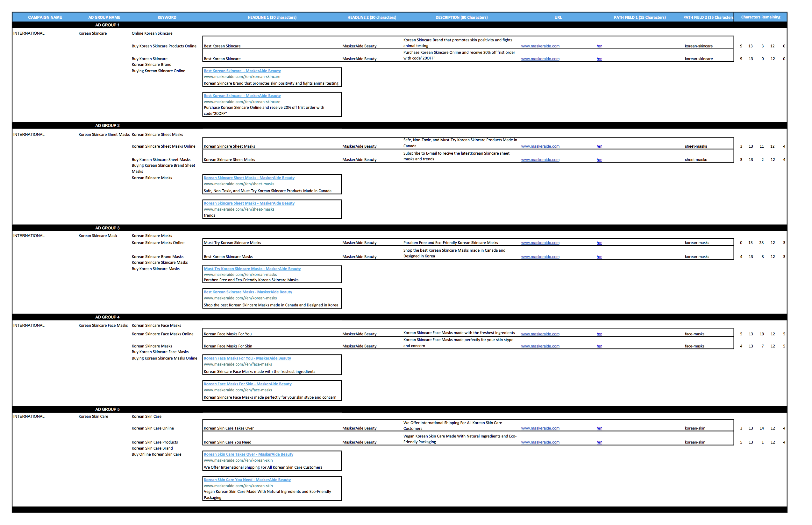812x525 pixels.
Task: Select the 'Korean Skin Care Takes Over' headline cell
Action: click(229, 429)
